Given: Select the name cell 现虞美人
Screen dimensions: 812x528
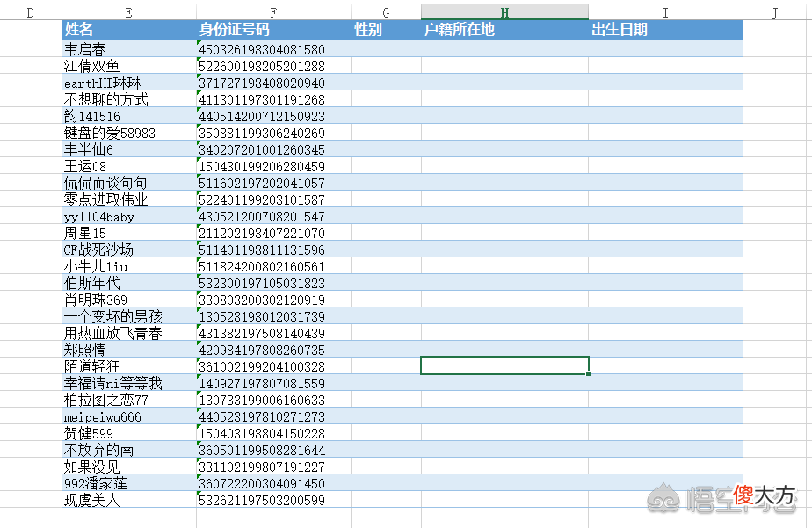Looking at the screenshot, I should click(x=129, y=500).
